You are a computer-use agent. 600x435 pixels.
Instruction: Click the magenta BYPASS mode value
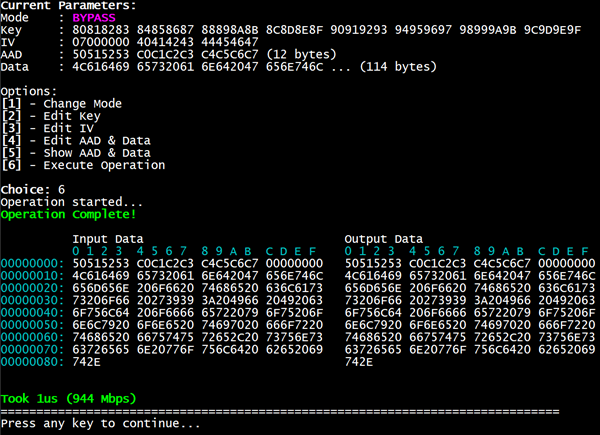94,18
